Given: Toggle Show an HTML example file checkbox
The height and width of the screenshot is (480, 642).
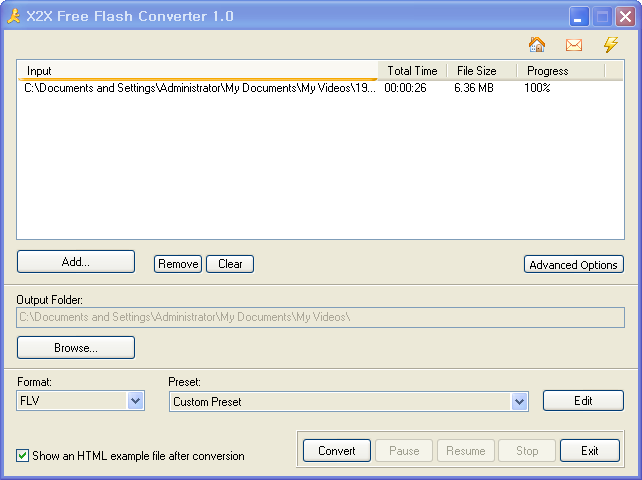Looking at the screenshot, I should 23,456.
